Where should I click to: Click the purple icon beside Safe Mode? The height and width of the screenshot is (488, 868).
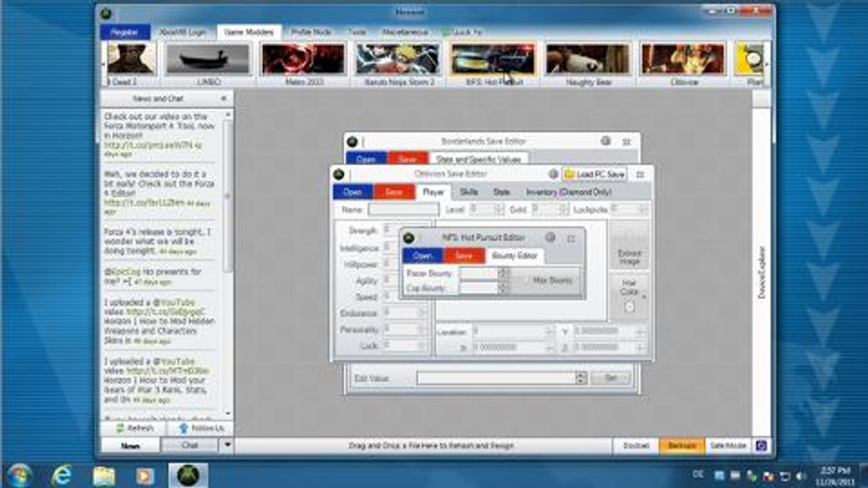pyautogui.click(x=762, y=445)
